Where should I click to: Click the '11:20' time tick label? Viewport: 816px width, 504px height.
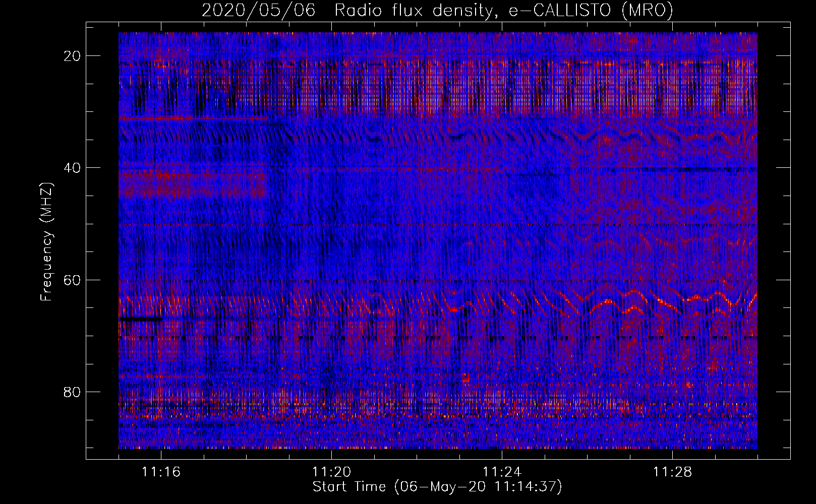pyautogui.click(x=331, y=472)
